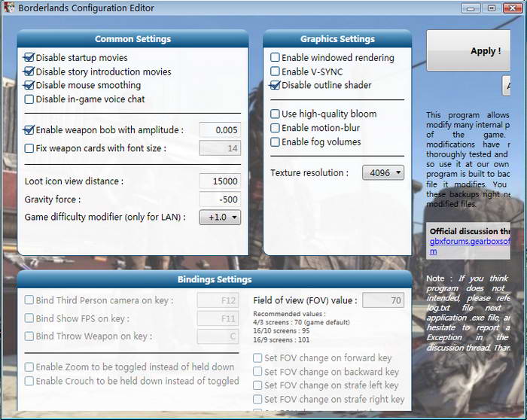This screenshot has width=527, height=420.
Task: Toggle Disable mouse smoothing checkbox
Action: point(29,85)
